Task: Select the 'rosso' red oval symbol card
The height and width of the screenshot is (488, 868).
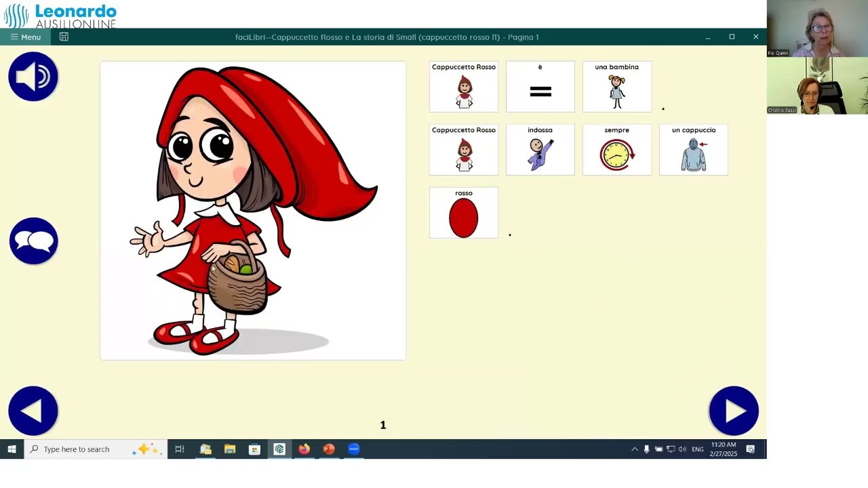Action: click(464, 213)
